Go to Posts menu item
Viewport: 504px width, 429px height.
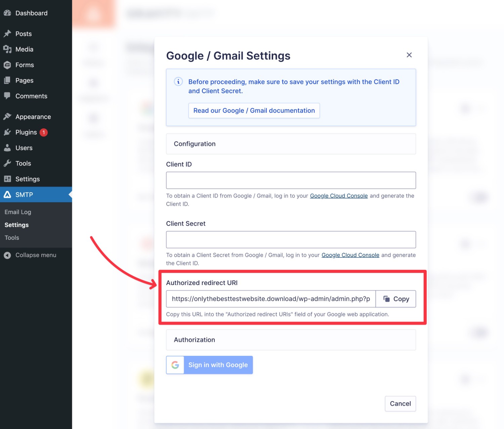tap(36, 34)
